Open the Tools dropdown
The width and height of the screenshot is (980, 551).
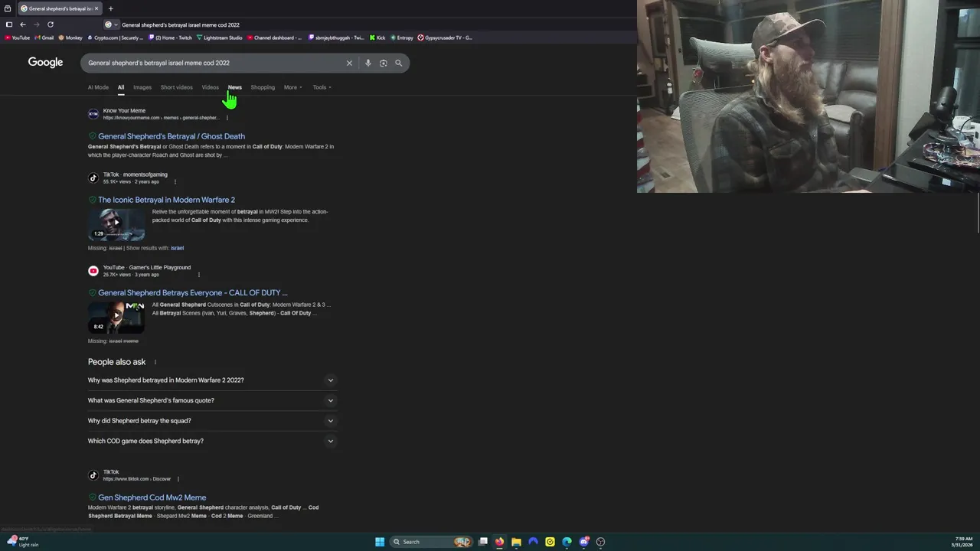[322, 87]
